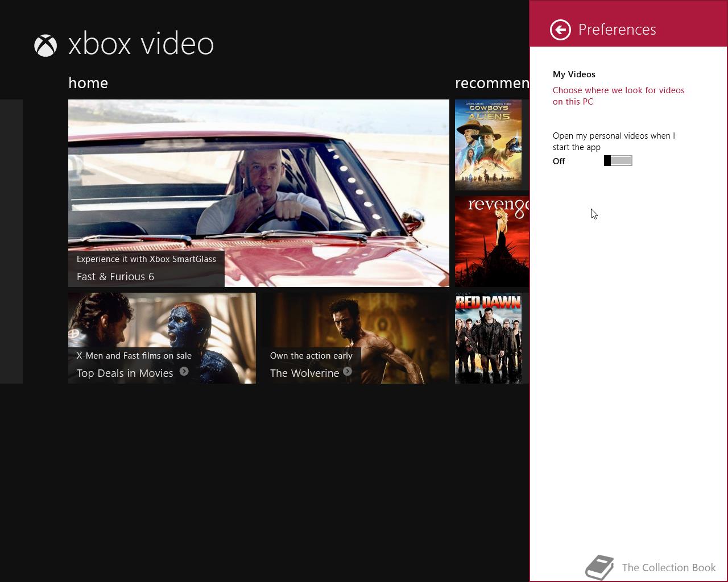Select the Revenge show poster
Image resolution: width=728 pixels, height=582 pixels.
[x=492, y=242]
